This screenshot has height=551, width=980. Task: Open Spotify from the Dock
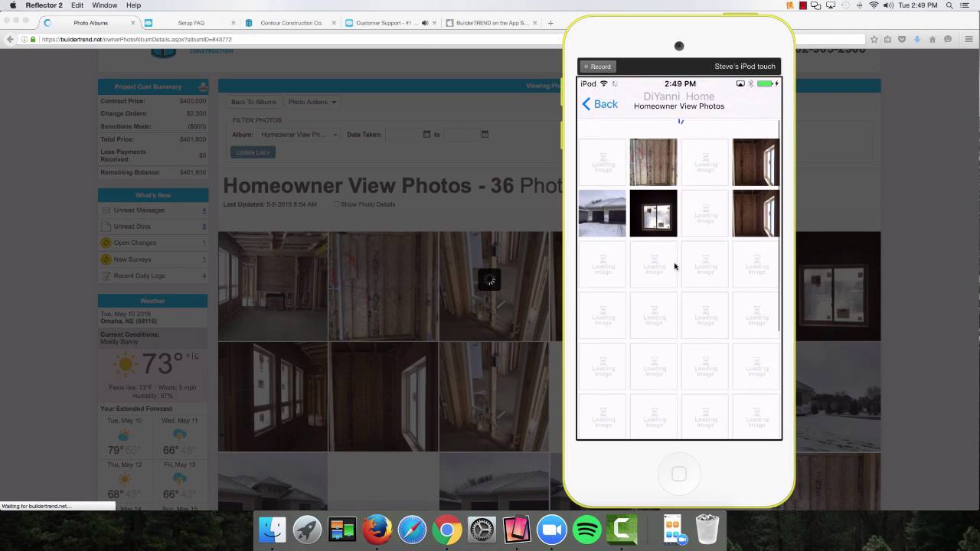click(x=587, y=530)
